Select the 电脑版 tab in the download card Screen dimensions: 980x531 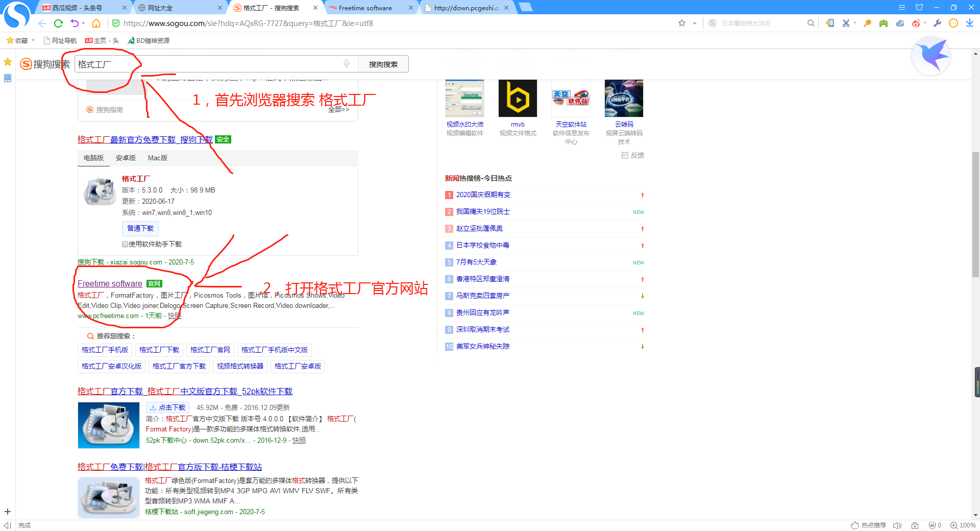(93, 158)
